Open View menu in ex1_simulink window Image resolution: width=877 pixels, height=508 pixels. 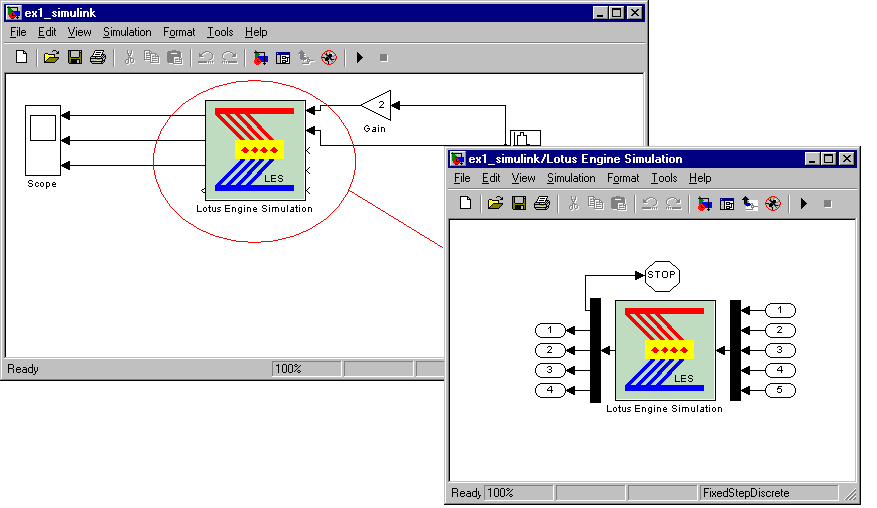point(79,32)
